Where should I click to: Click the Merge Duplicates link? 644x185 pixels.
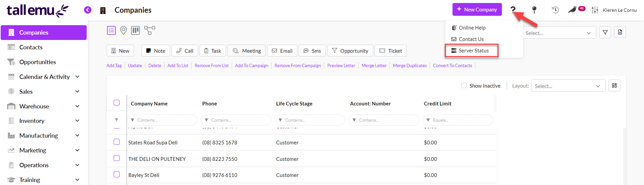click(410, 66)
